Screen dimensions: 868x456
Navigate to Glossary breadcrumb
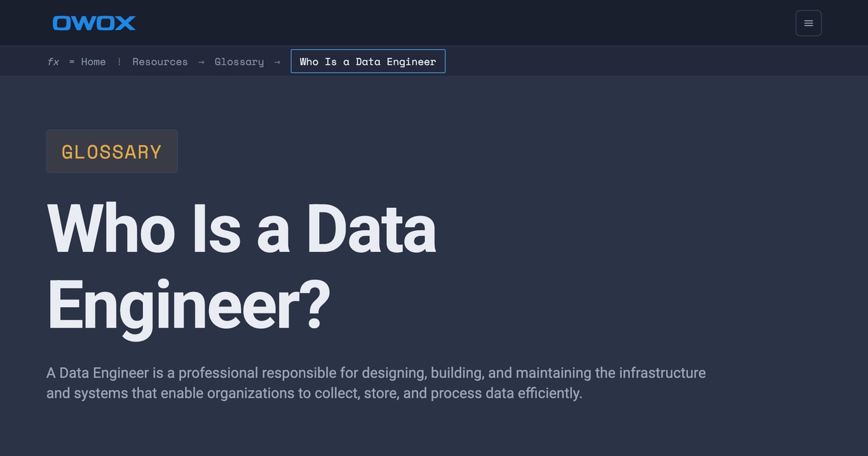pyautogui.click(x=239, y=62)
